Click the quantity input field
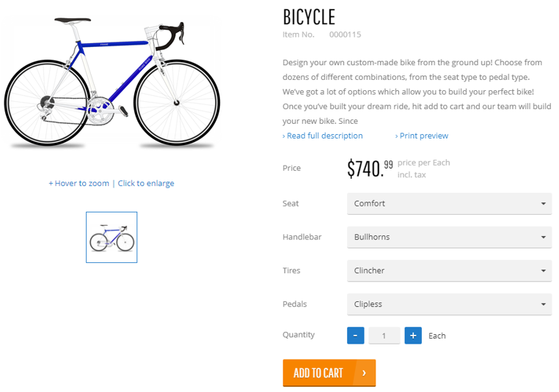This screenshot has height=392, width=559. [384, 336]
